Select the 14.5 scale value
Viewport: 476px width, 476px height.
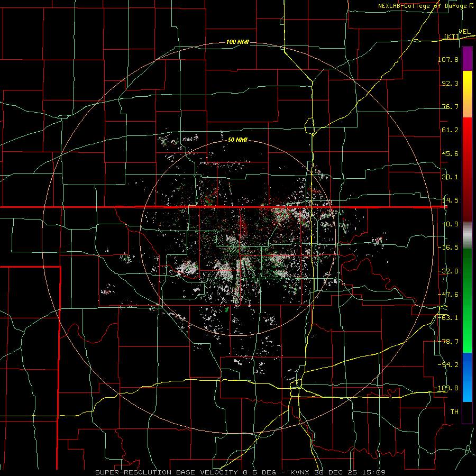(450, 200)
